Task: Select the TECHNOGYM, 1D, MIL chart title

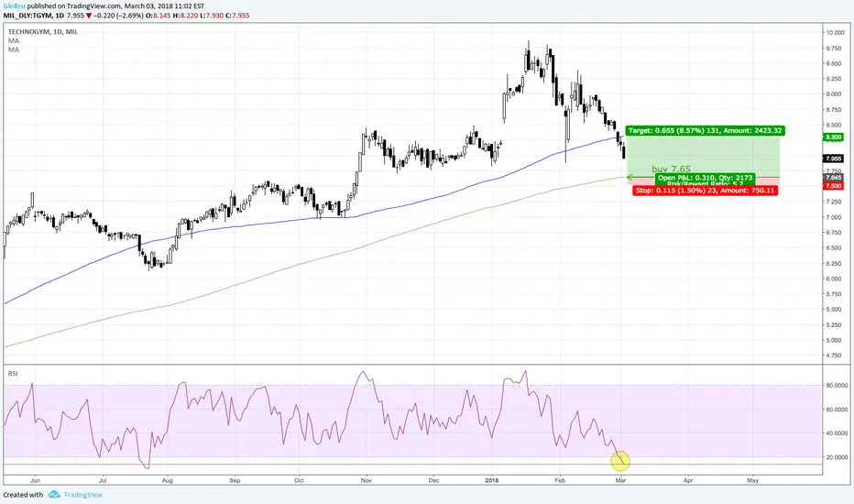Action: 42,31
